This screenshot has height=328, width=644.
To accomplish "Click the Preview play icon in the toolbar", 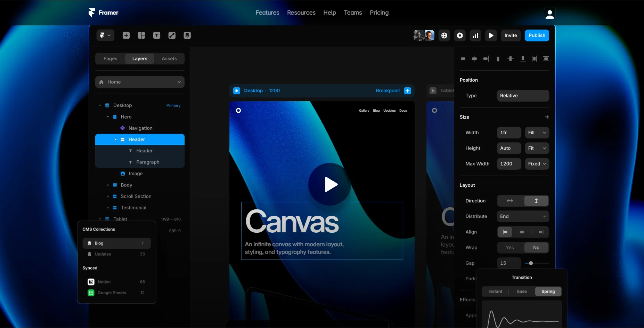I will [491, 35].
